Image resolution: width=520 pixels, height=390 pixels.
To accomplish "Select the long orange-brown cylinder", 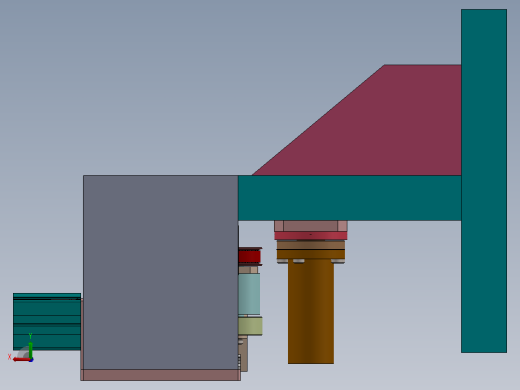I will [311, 311].
